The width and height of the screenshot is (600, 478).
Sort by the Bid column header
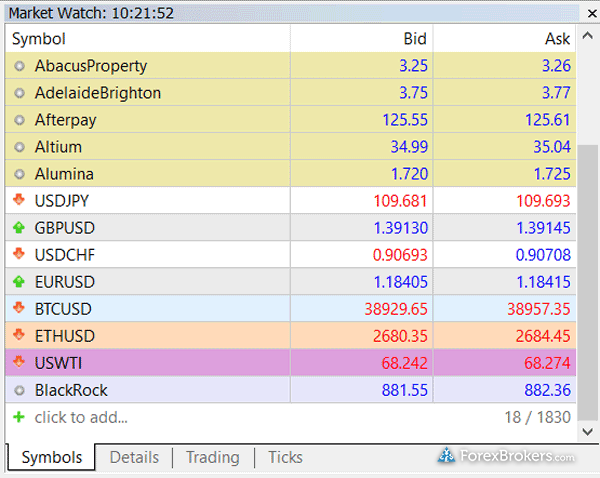(362, 39)
